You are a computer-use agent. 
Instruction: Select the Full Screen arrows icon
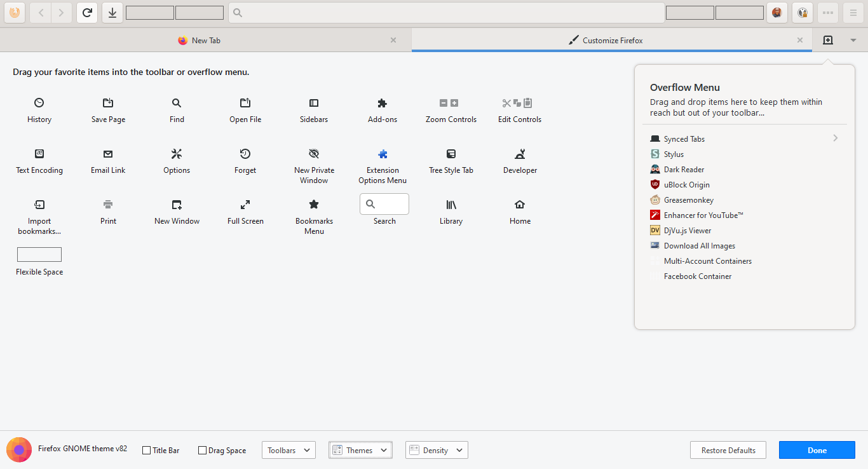(245, 205)
